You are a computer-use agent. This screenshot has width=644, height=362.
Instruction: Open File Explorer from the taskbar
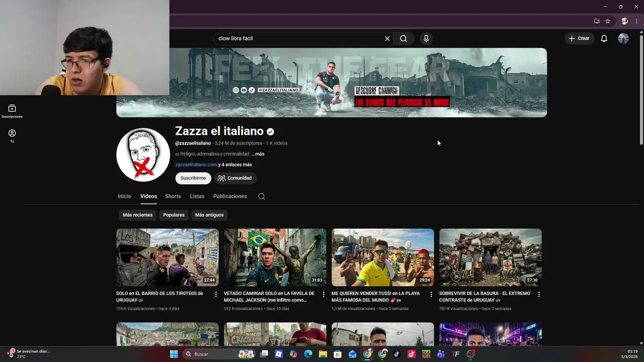323,354
